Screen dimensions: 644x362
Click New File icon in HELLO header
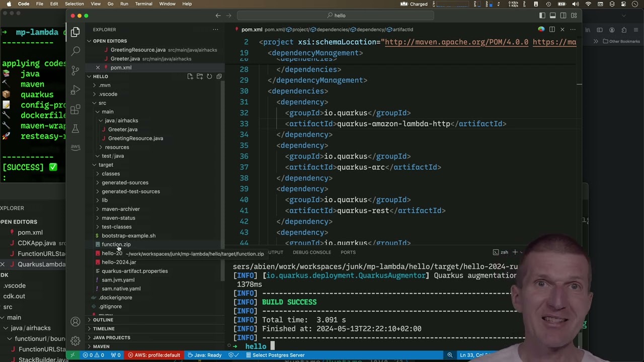point(190,76)
